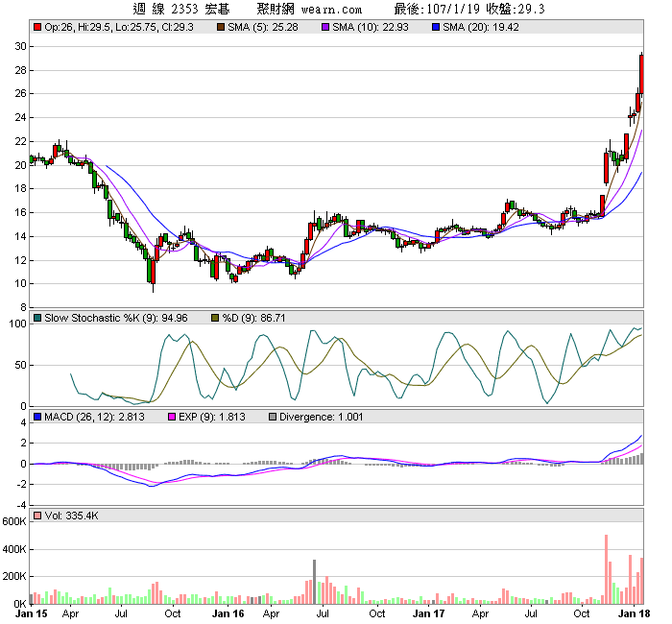Click the 'Vol: 335.4K' label
The height and width of the screenshot is (624, 672).
tap(72, 516)
